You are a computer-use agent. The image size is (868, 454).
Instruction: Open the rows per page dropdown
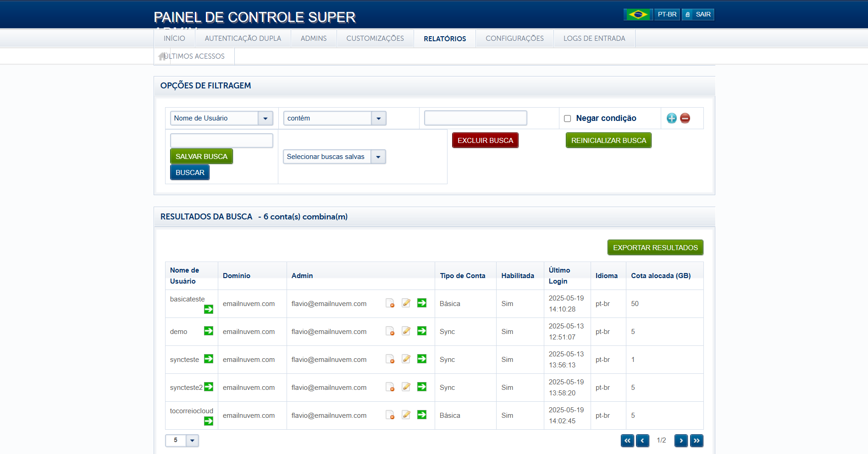[192, 440]
